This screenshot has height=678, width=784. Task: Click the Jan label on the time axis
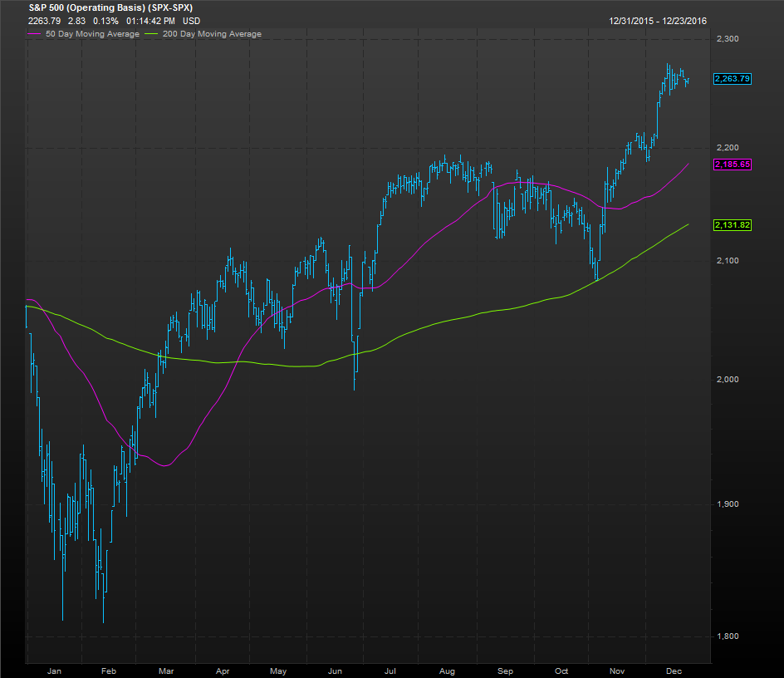[x=54, y=671]
